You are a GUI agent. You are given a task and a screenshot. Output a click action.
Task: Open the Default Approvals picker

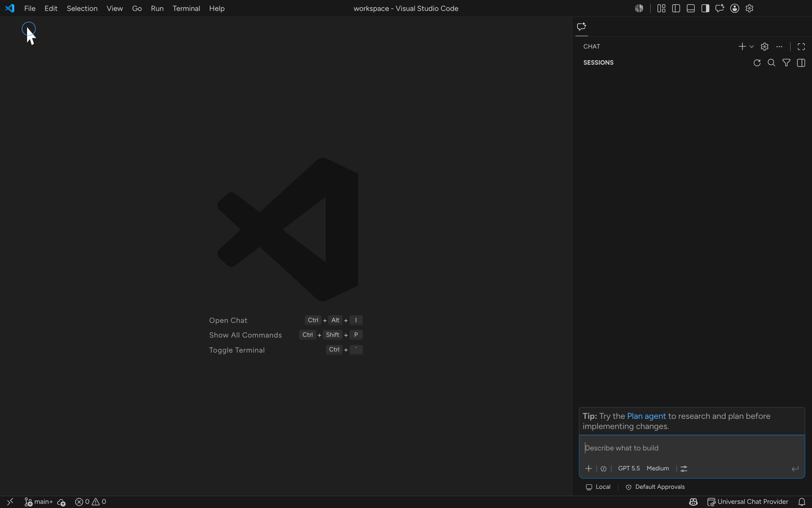655,487
